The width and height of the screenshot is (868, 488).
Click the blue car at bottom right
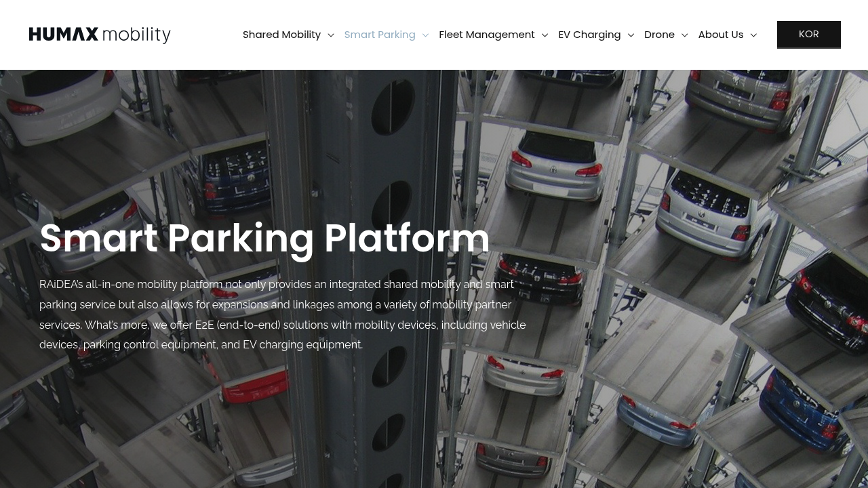(807, 407)
